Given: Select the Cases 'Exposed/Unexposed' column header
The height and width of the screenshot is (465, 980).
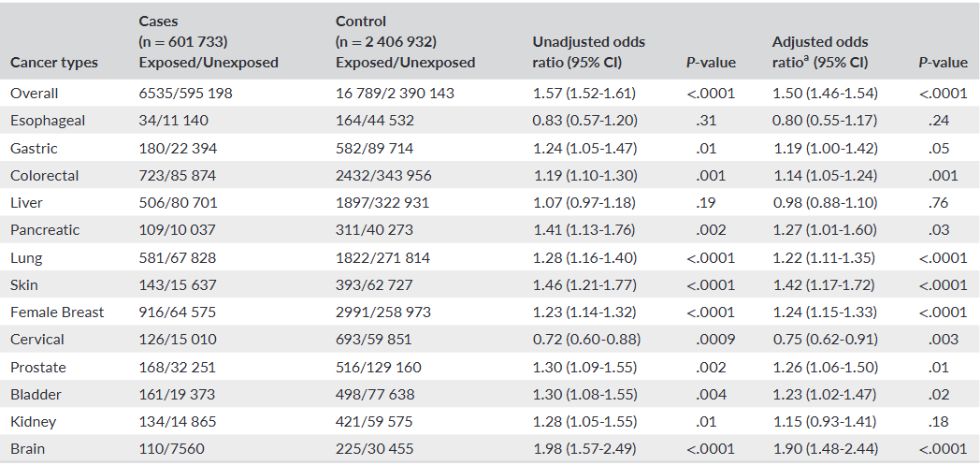Looking at the screenshot, I should pos(208,63).
